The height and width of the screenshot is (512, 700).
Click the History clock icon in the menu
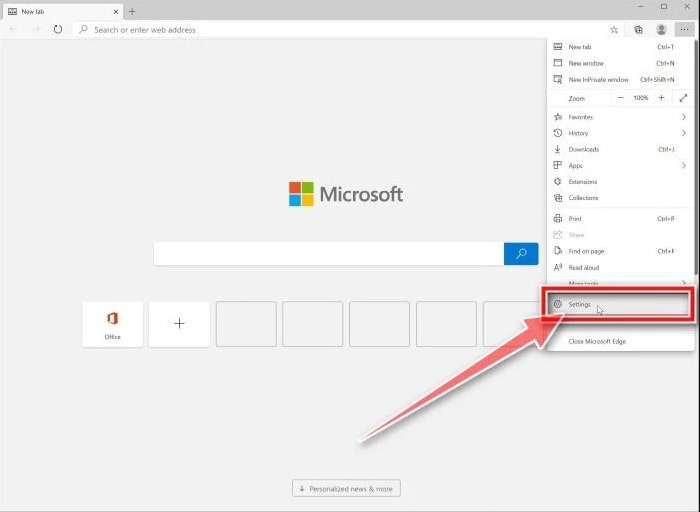[558, 133]
